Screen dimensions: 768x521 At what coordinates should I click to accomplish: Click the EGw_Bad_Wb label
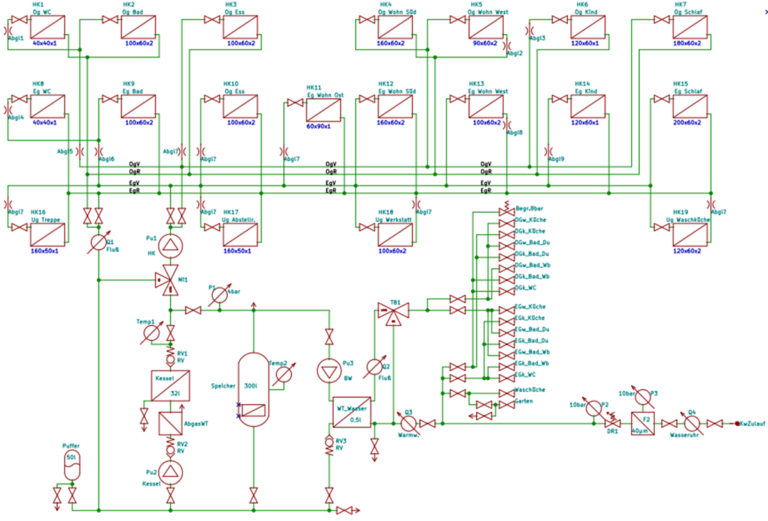(532, 352)
